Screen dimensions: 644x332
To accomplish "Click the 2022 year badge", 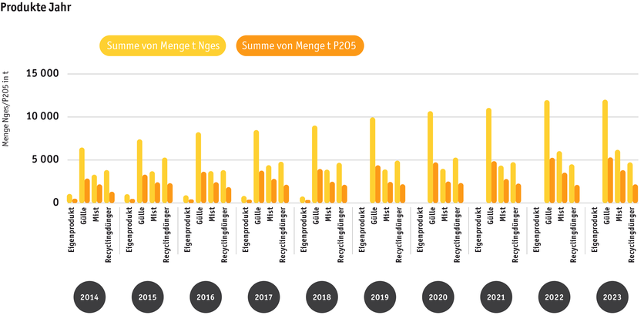I will [x=555, y=297].
